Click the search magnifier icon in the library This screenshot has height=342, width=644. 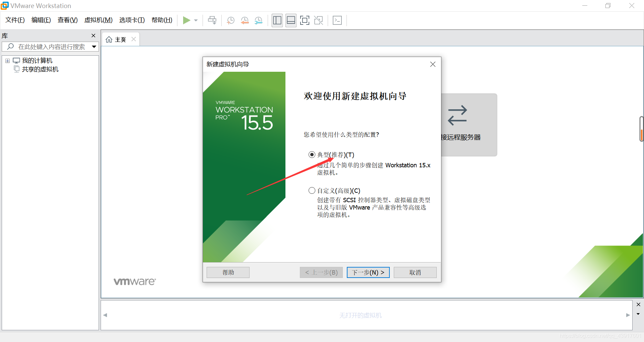(x=10, y=47)
